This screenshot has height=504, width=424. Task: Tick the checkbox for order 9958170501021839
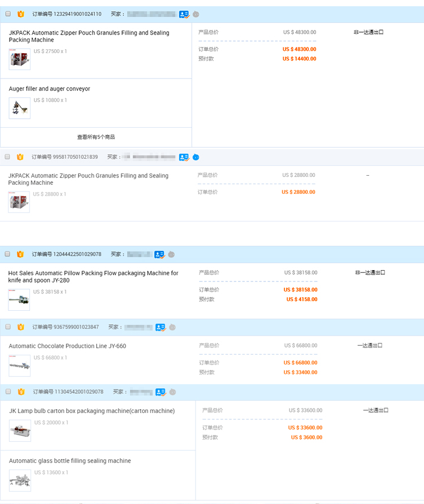8,157
